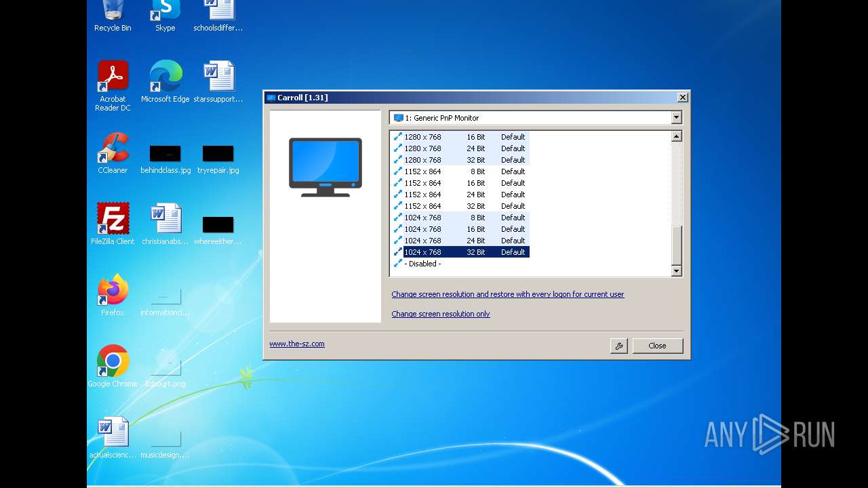This screenshot has height=488, width=868.
Task: Select 1024 x 768 8 Bit resolution
Action: tap(460, 218)
